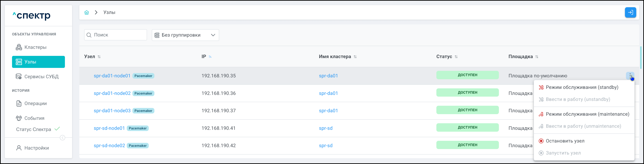This screenshot has height=164, width=644.
Task: Click the logout icon button
Action: click(630, 13)
